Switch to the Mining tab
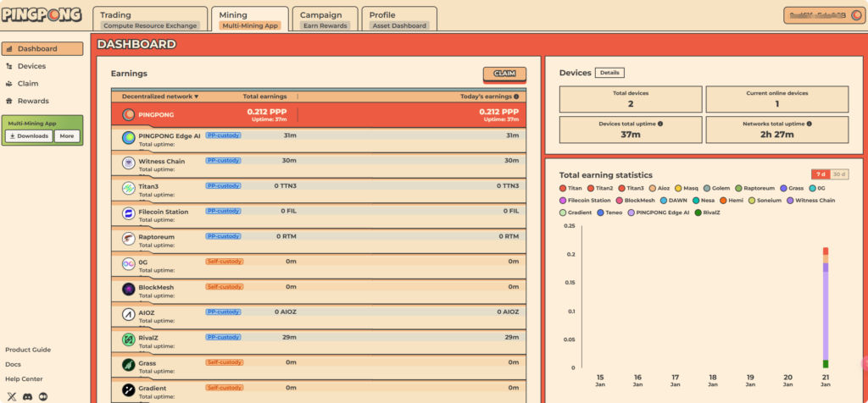 click(x=250, y=19)
